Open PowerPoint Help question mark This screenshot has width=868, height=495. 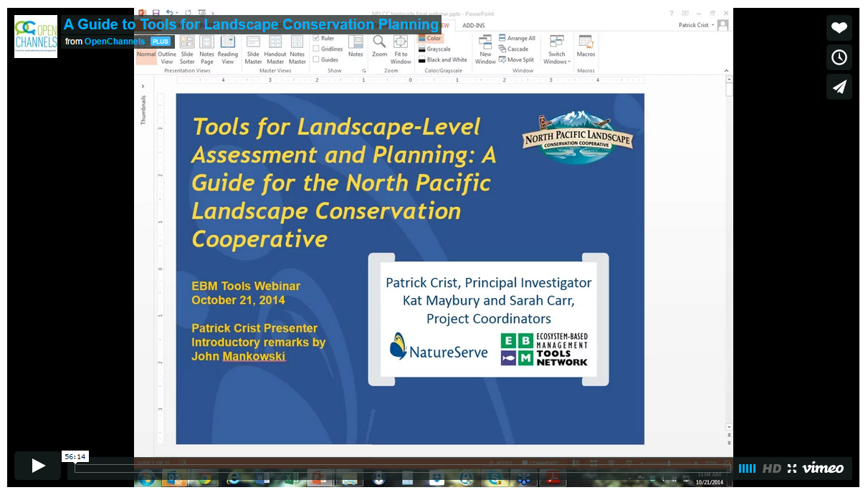point(672,13)
